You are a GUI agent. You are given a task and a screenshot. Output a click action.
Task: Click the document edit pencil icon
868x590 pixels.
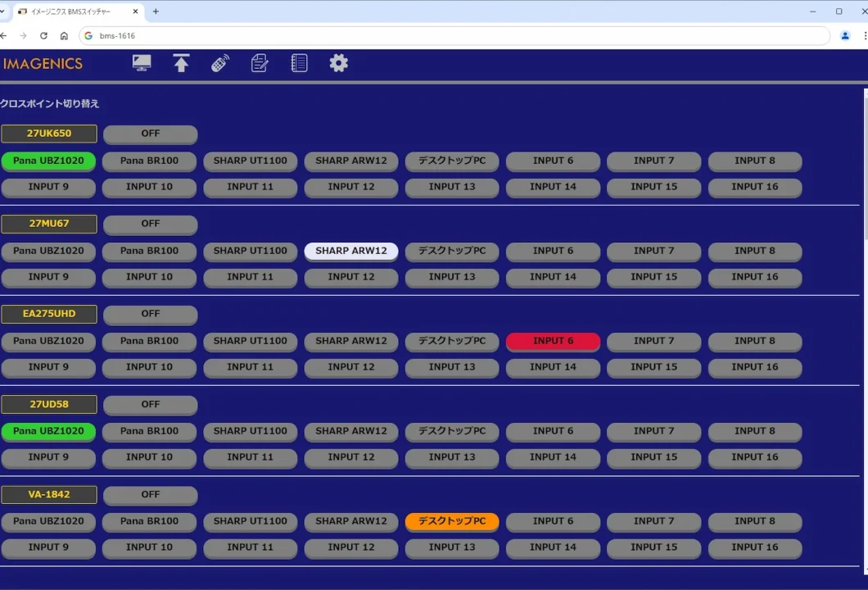click(x=260, y=63)
